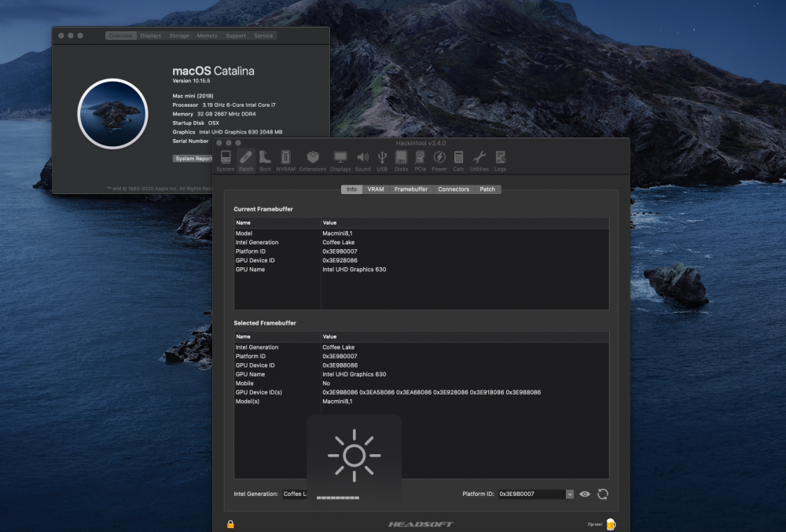Click the refresh arrows icon beside Platform ID
The image size is (786, 532).
tap(603, 494)
